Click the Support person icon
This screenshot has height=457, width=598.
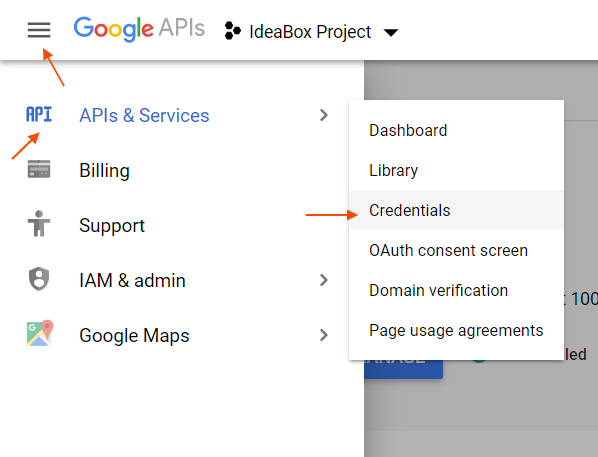(x=39, y=224)
